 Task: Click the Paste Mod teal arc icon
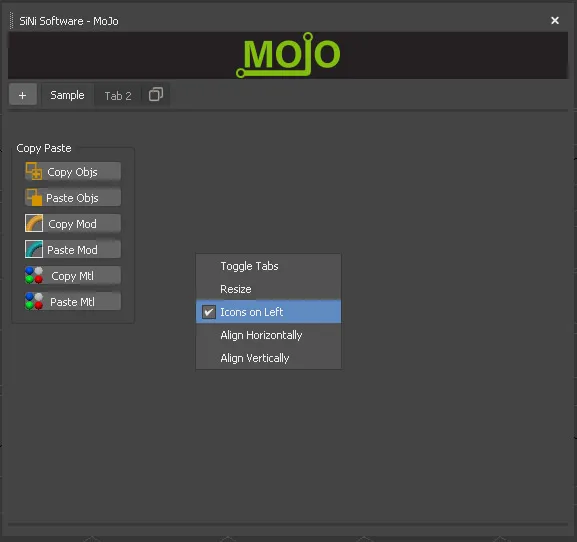click(x=34, y=249)
